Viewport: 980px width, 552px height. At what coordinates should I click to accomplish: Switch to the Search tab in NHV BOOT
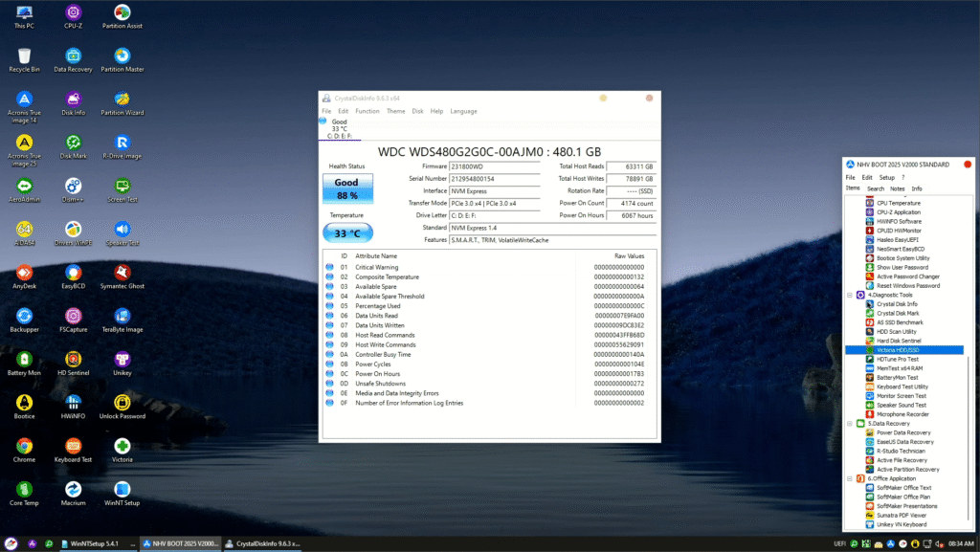[875, 188]
